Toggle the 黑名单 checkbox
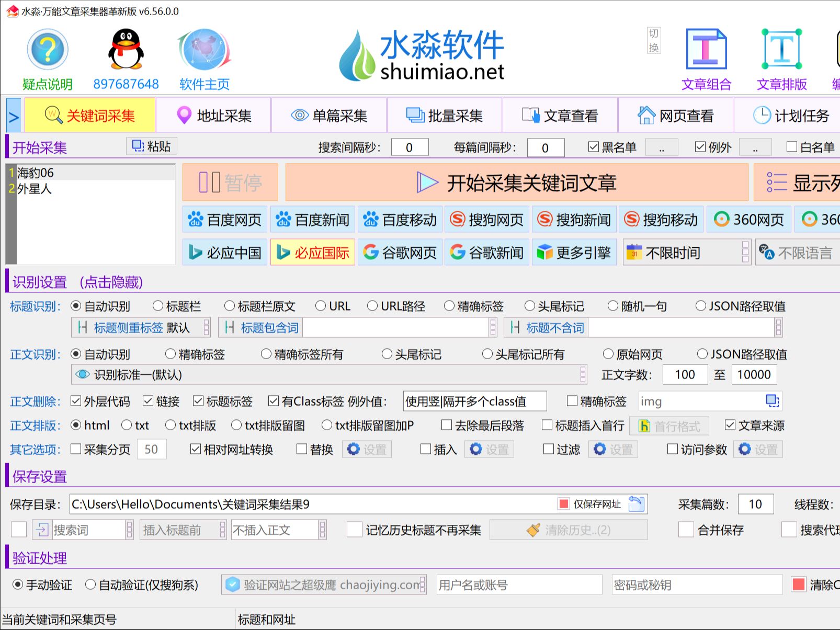The width and height of the screenshot is (840, 630). pos(593,147)
